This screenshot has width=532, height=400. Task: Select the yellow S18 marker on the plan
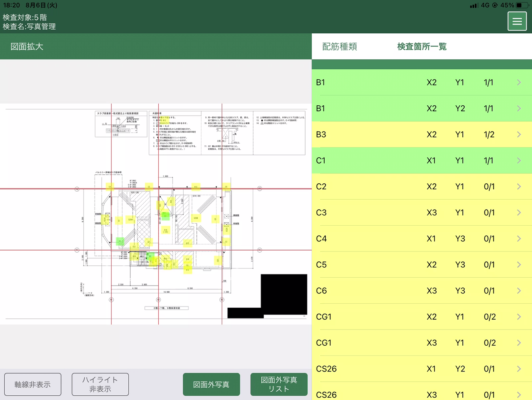[x=165, y=230]
